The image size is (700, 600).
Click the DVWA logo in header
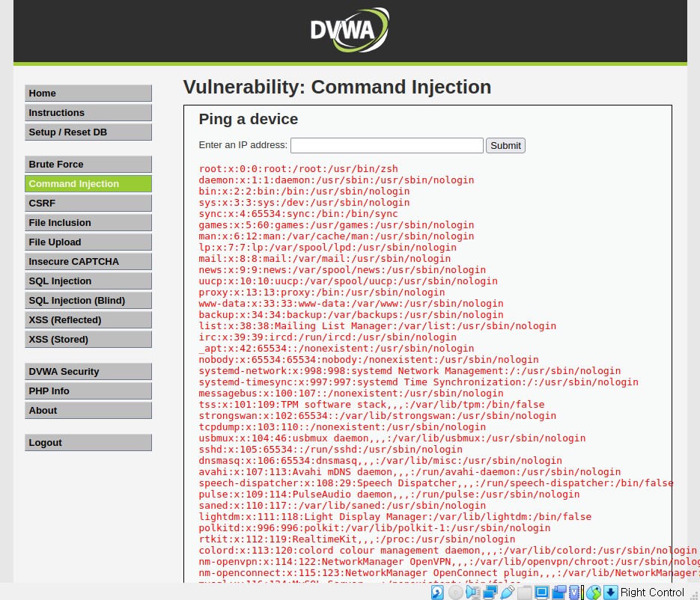tap(350, 29)
